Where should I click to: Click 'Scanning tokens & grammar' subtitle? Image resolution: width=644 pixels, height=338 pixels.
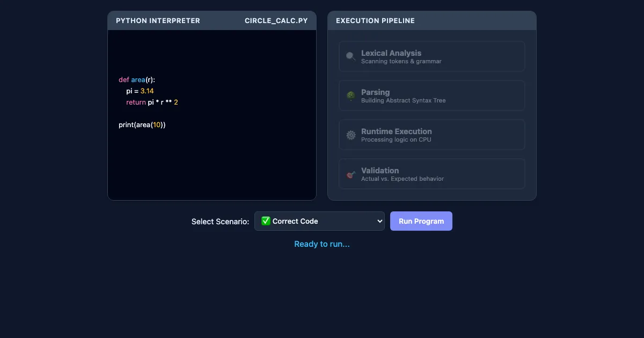point(401,61)
